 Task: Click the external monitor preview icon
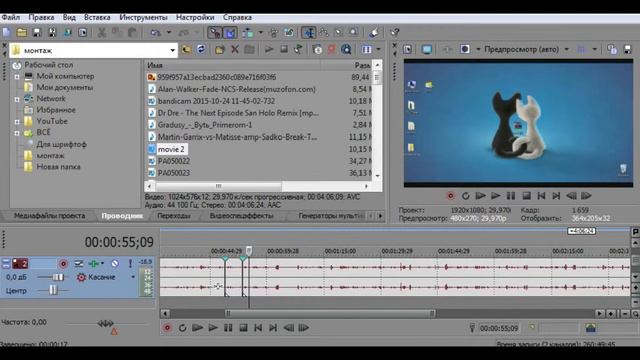coord(427,49)
